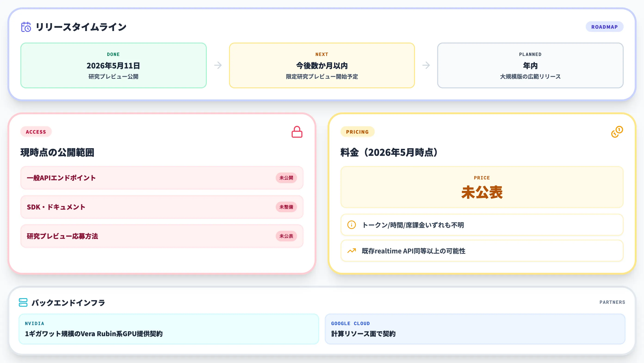Image resolution: width=644 pixels, height=363 pixels.
Task: Click the SDK・ドキュメント row
Action: click(162, 207)
